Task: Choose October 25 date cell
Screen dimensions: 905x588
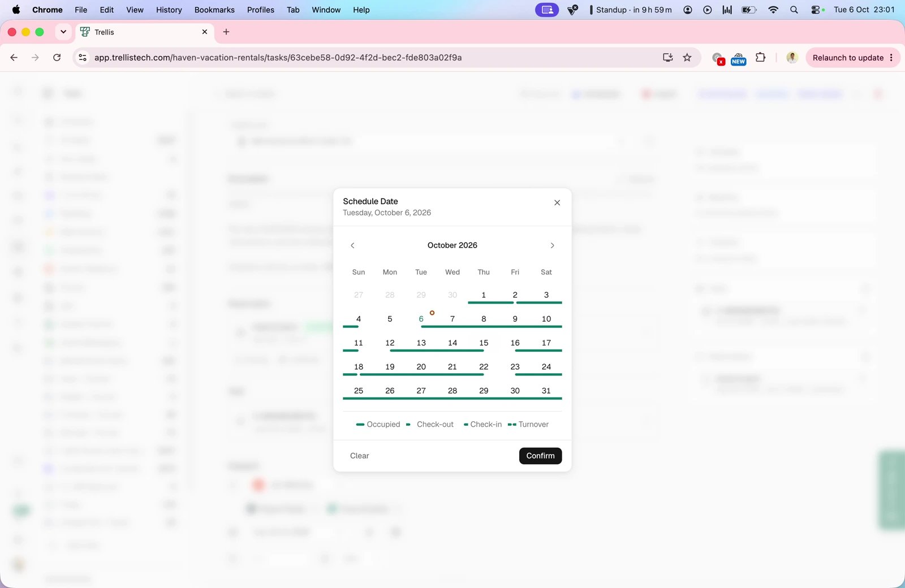Action: tap(359, 391)
